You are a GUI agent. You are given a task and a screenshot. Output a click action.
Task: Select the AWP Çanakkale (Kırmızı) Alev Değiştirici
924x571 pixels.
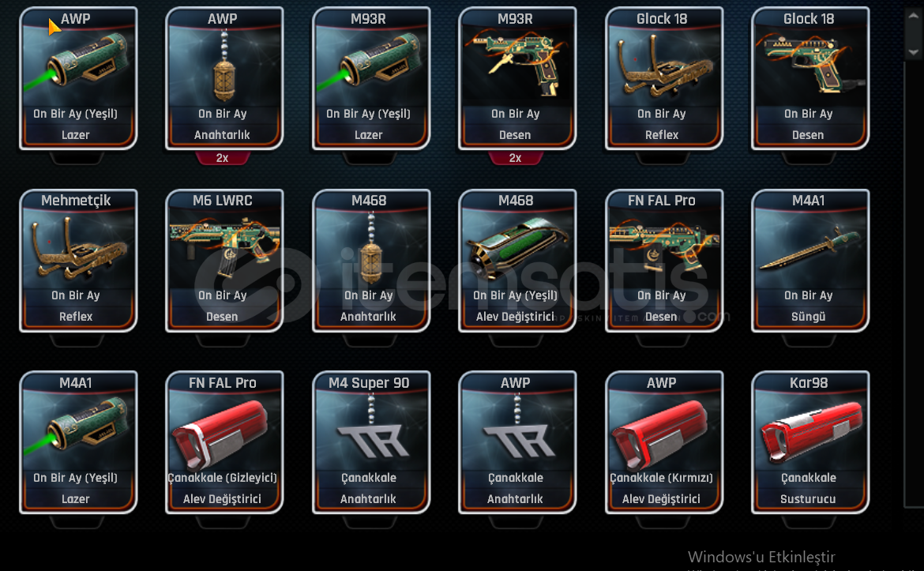[664, 442]
